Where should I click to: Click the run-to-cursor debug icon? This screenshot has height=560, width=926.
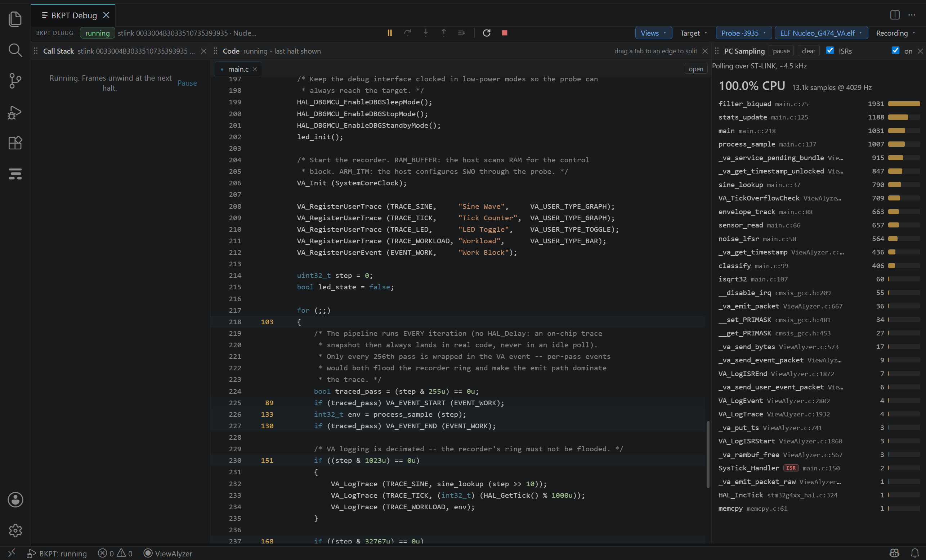[x=462, y=33]
